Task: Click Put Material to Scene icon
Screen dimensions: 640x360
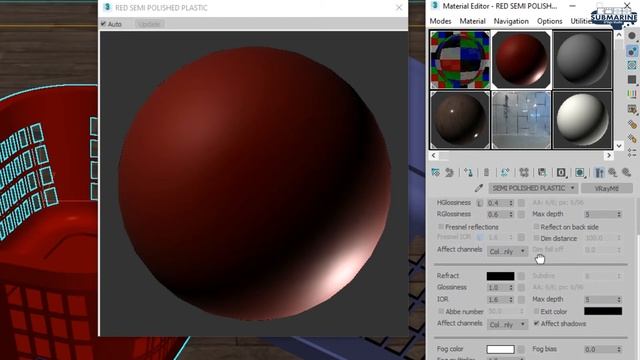Action: 449,173
